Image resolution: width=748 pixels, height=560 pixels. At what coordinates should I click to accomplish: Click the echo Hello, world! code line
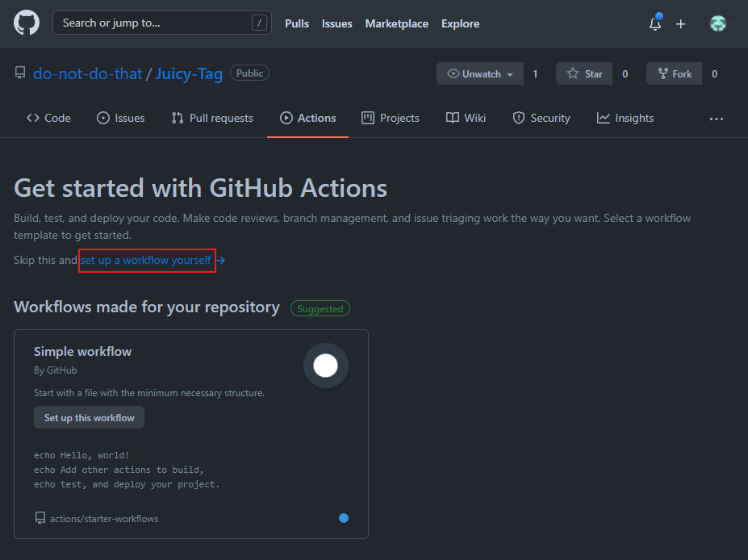click(x=81, y=455)
